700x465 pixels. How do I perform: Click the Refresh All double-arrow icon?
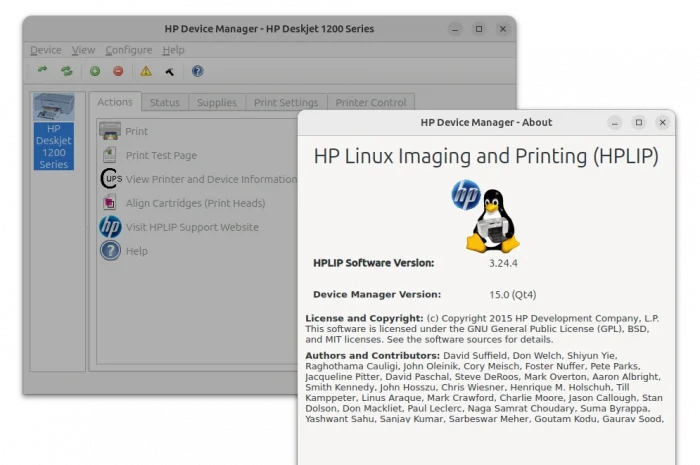click(66, 71)
